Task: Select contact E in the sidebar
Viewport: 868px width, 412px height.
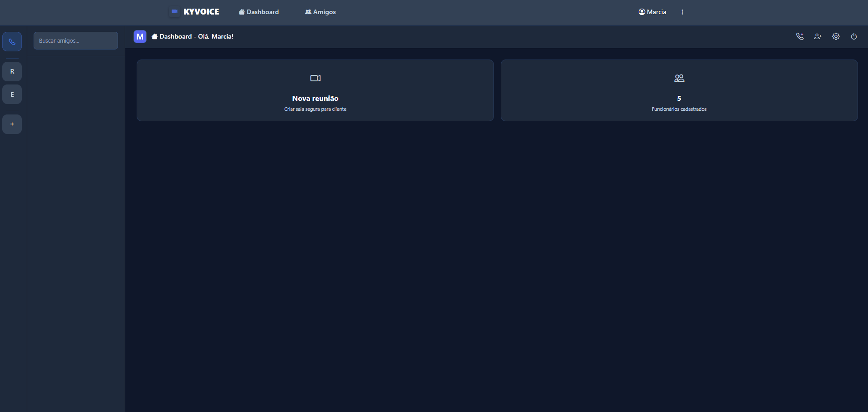Action: (x=12, y=94)
